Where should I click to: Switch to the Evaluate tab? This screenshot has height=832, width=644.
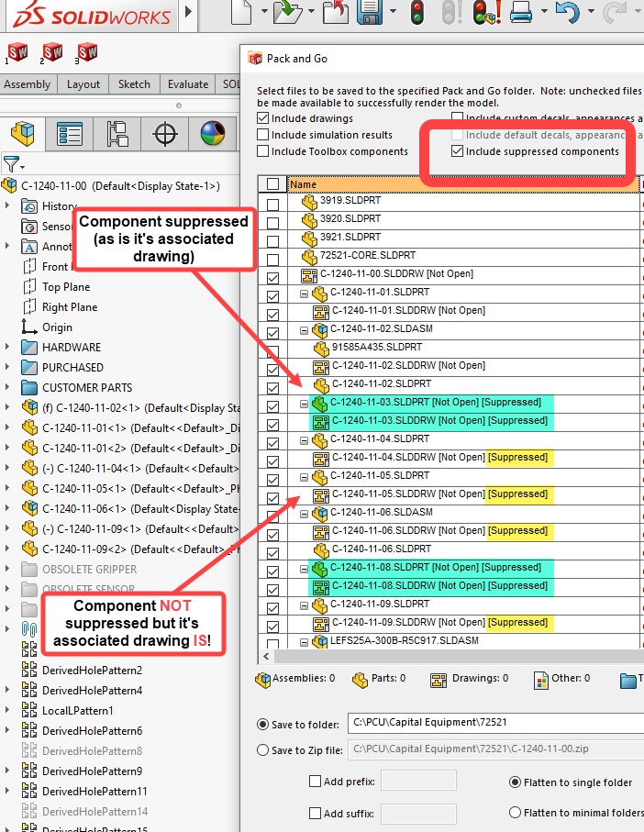(188, 83)
